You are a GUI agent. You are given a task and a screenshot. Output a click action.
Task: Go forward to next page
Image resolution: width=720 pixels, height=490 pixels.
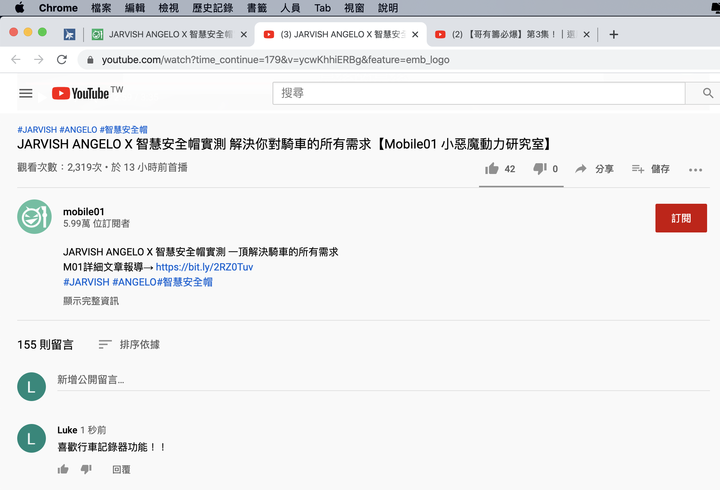(x=39, y=60)
